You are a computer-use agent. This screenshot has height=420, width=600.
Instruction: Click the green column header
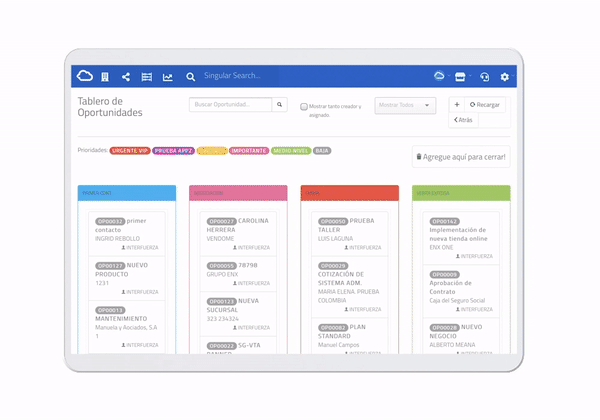click(461, 193)
